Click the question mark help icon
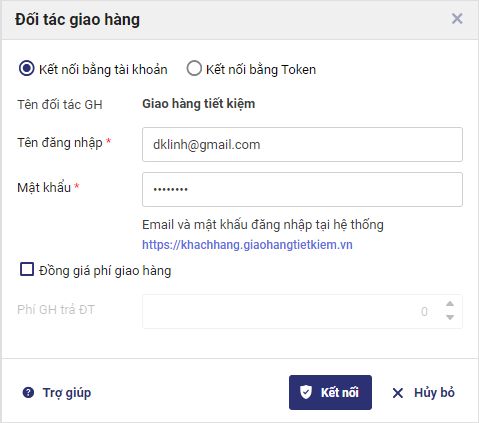Image resolution: width=479 pixels, height=423 pixels. click(28, 393)
